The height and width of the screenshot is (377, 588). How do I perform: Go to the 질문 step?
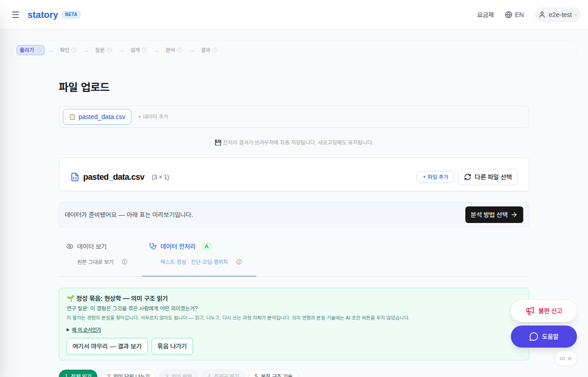(x=100, y=50)
